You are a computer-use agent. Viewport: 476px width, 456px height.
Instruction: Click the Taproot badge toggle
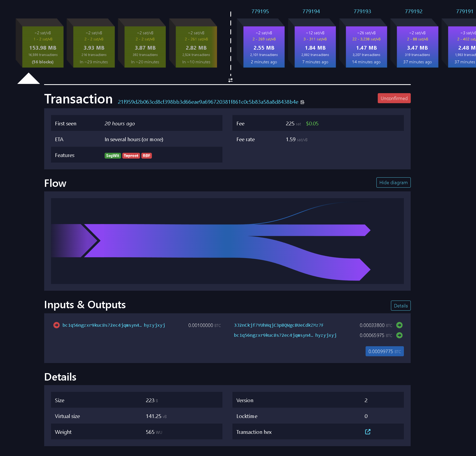pos(131,156)
